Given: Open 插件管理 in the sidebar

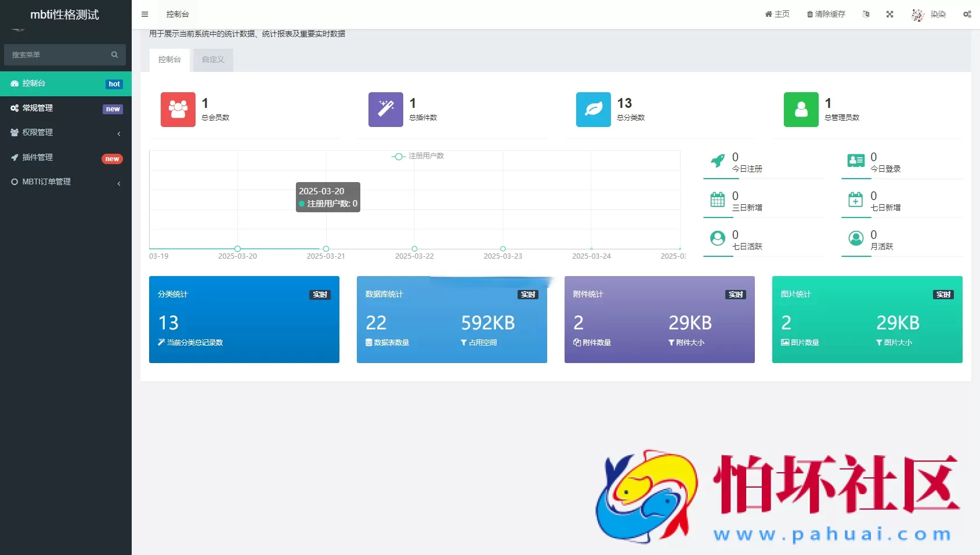Looking at the screenshot, I should tap(66, 158).
